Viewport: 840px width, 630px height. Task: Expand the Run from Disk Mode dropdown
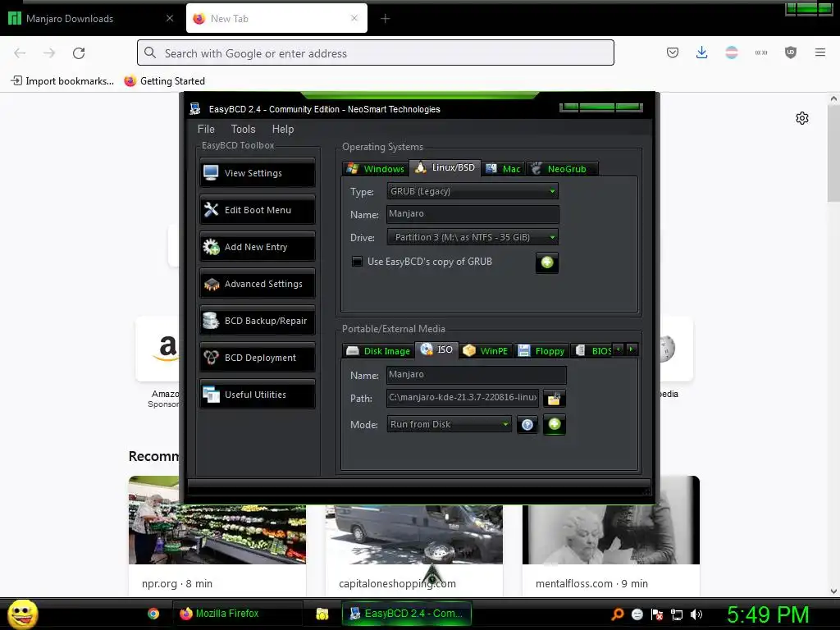[x=449, y=424]
